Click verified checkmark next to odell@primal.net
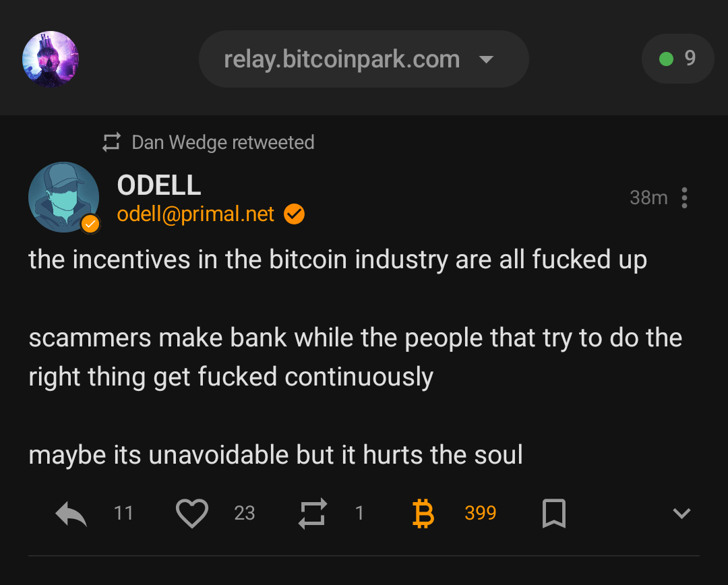The image size is (728, 585). pos(295,214)
